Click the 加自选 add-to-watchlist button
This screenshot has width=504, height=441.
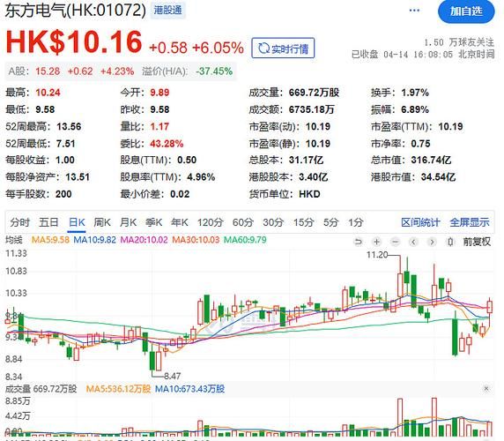466,11
